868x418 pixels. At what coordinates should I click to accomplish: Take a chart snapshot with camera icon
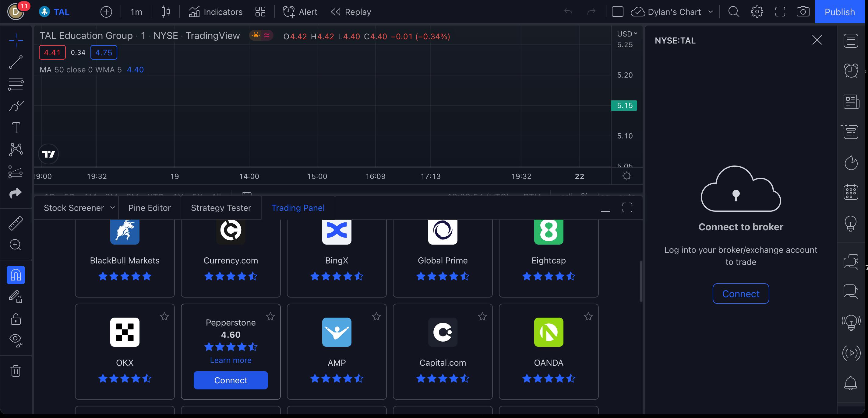(x=803, y=12)
